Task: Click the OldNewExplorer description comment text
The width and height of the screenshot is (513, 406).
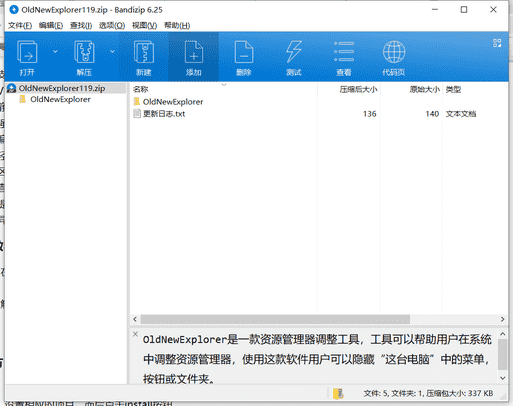Action: point(317,359)
